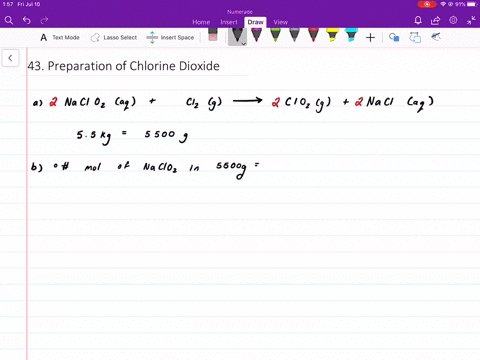Pick the green pen
Screen dimensions: 480x360
275,35
